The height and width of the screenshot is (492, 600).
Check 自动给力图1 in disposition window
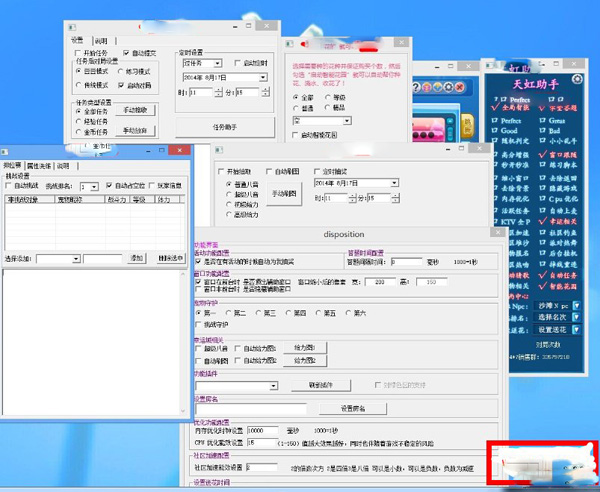(x=238, y=349)
